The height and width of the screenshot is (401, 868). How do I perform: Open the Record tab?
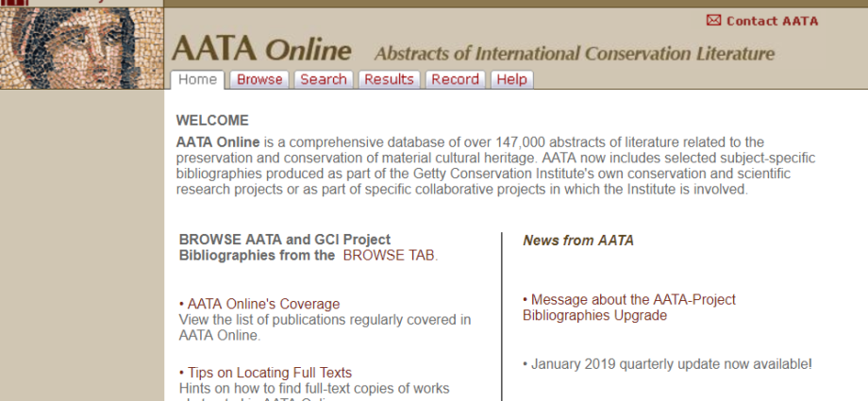tap(455, 80)
